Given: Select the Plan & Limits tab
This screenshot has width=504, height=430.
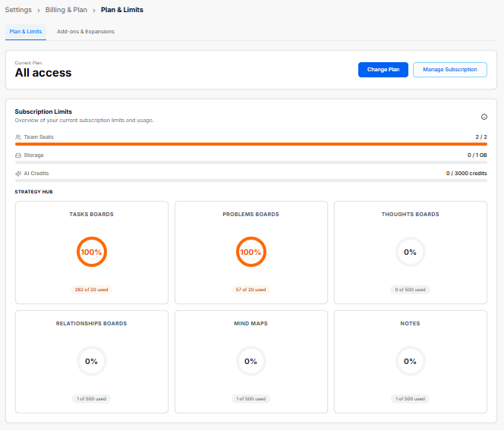Looking at the screenshot, I should pyautogui.click(x=26, y=31).
